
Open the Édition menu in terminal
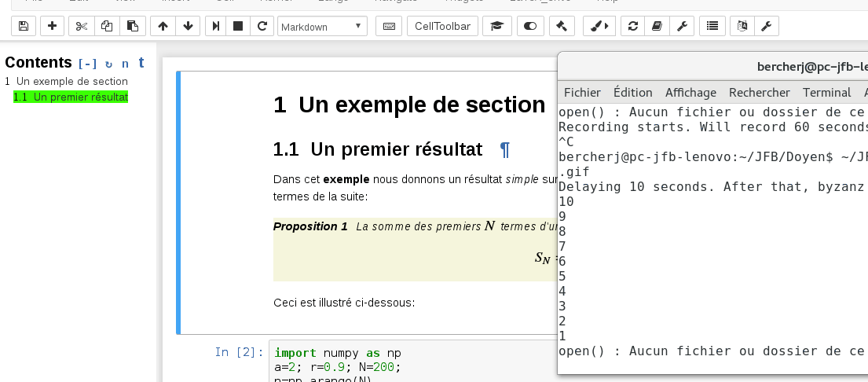click(x=632, y=93)
